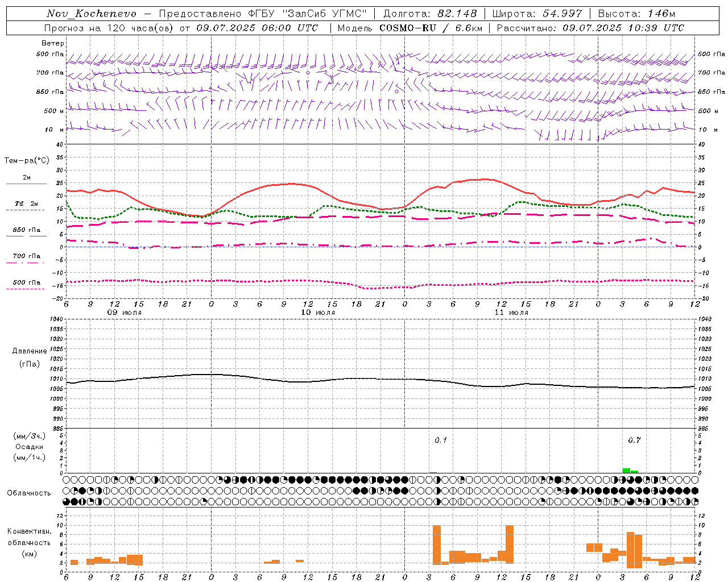Screen dimensions: 728x582
Task: Click 'Рассчитано: 09.07.2025 10:39 UTC' text
Action: 590,28
